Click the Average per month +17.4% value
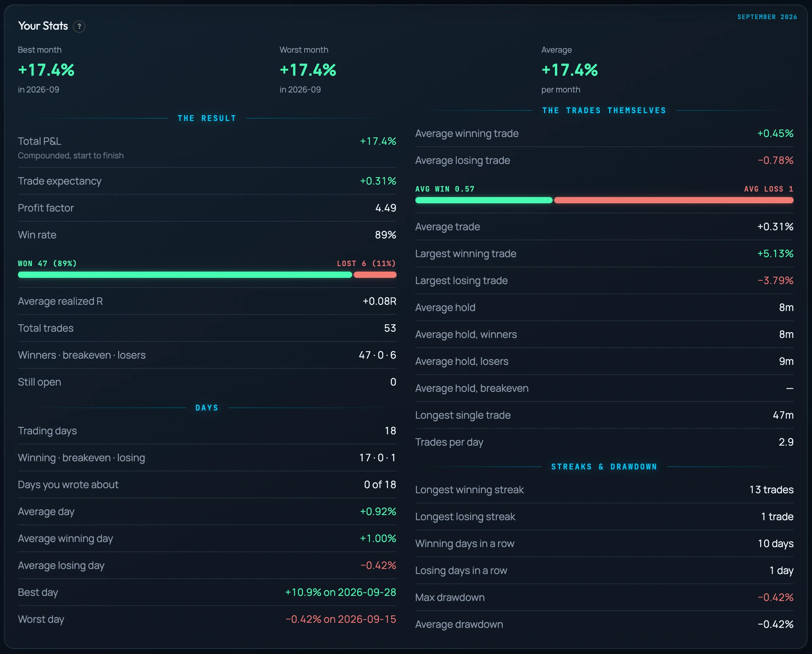Image resolution: width=812 pixels, height=654 pixels. pos(570,70)
